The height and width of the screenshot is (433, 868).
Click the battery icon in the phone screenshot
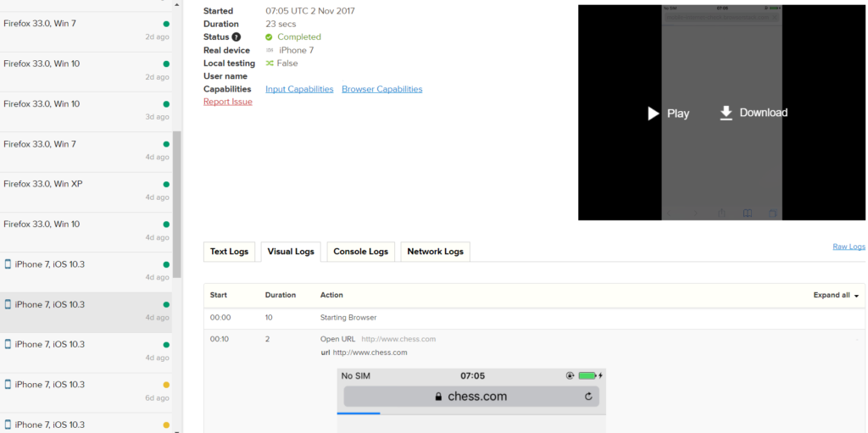point(587,375)
